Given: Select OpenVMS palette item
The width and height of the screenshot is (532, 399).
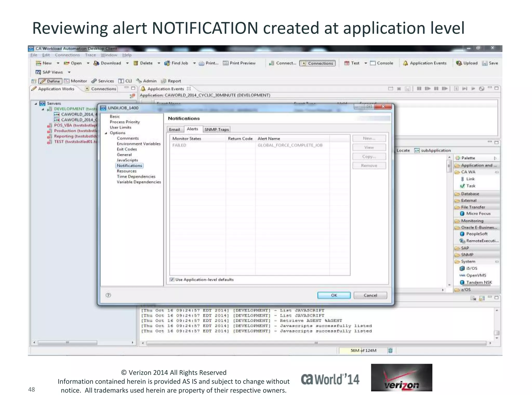Looking at the screenshot, I should tap(473, 275).
